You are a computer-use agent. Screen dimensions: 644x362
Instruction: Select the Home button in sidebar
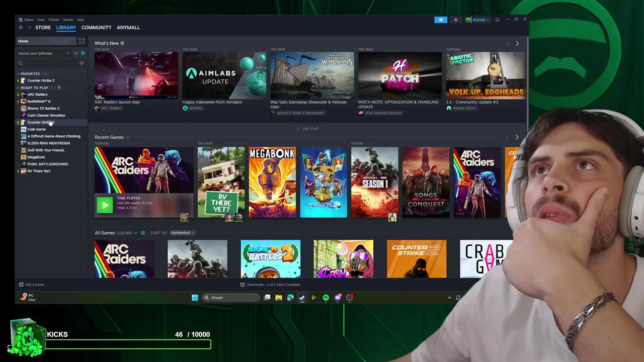tap(45, 41)
